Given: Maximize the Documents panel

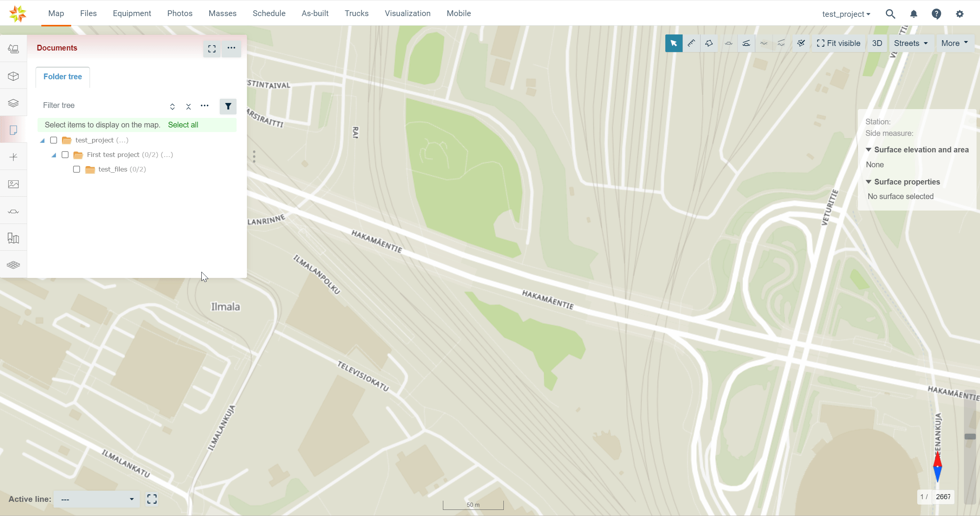Looking at the screenshot, I should (x=212, y=49).
